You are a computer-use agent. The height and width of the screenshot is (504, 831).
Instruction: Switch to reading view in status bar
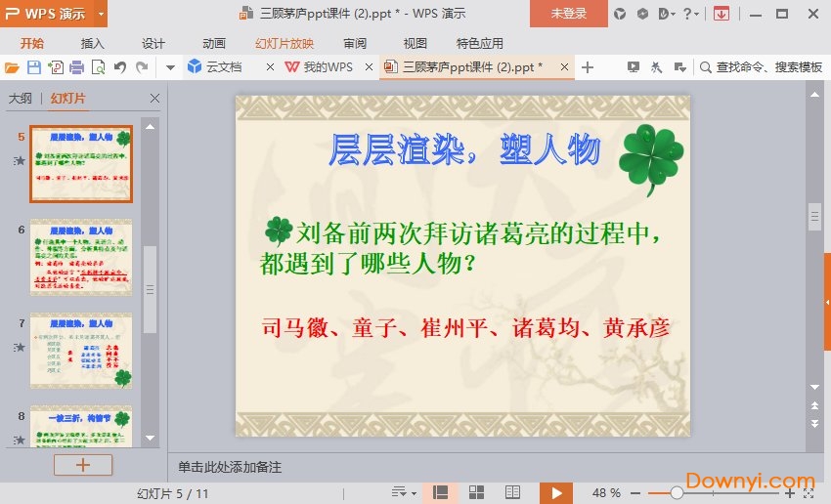coord(512,493)
